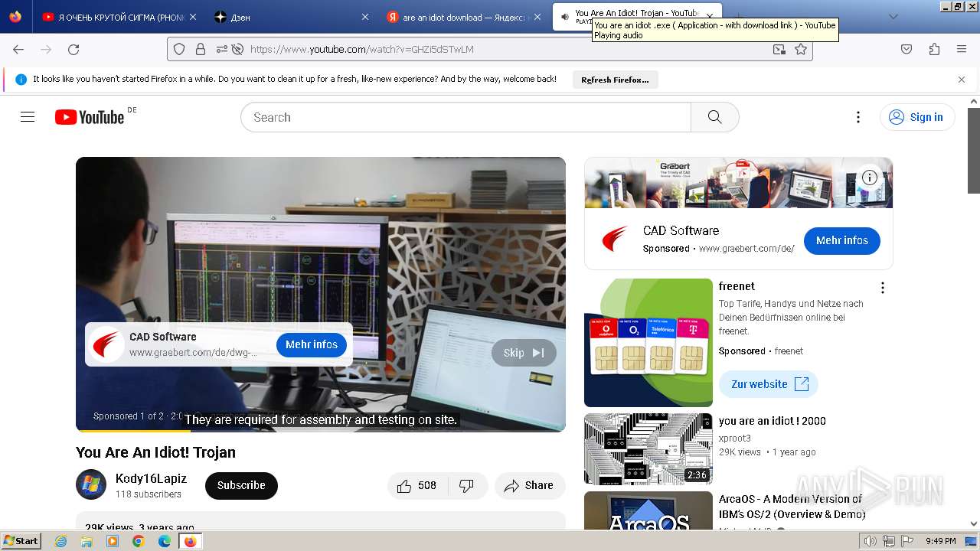
Task: Subscribe to Kody16Lapiz
Action: 241,485
